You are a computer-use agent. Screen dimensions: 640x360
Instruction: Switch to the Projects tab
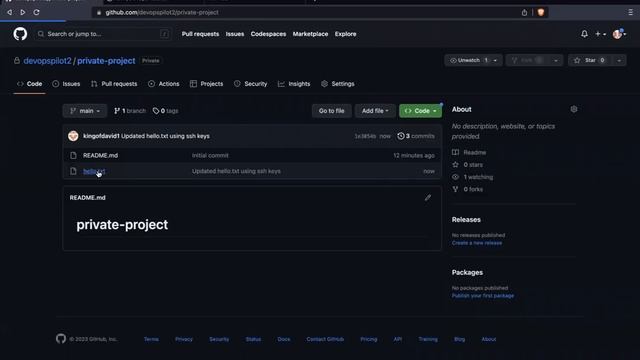point(207,84)
